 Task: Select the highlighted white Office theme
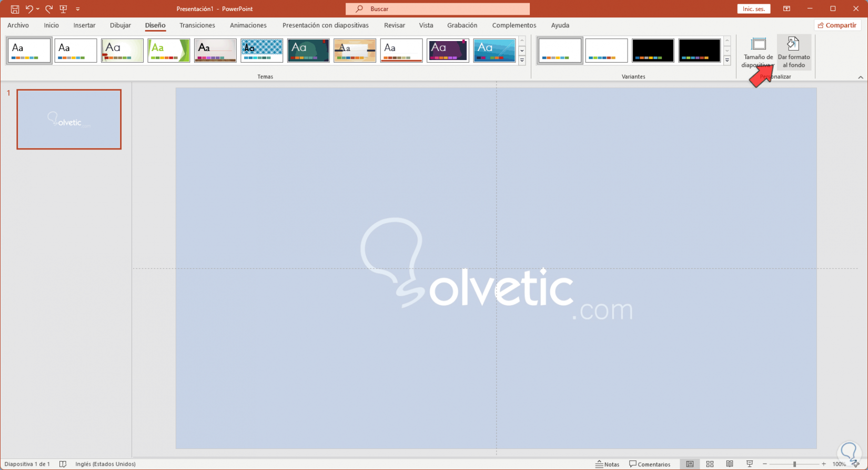coord(29,51)
